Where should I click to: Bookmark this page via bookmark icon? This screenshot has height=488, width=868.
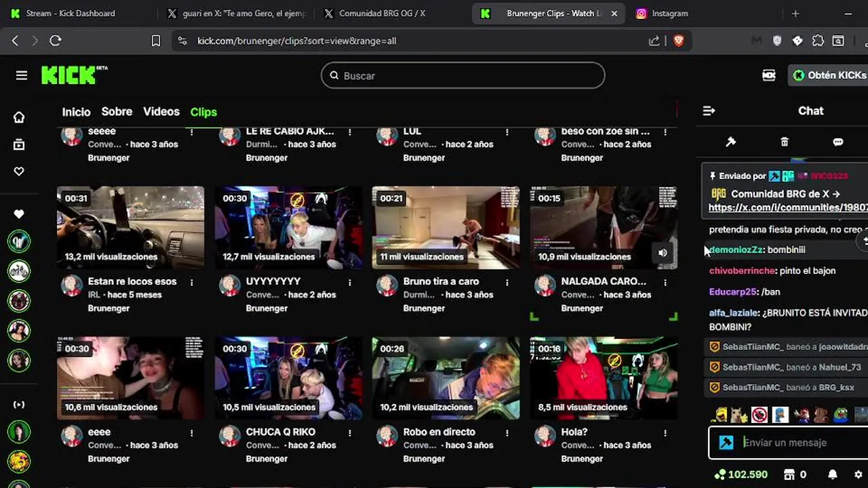(155, 41)
